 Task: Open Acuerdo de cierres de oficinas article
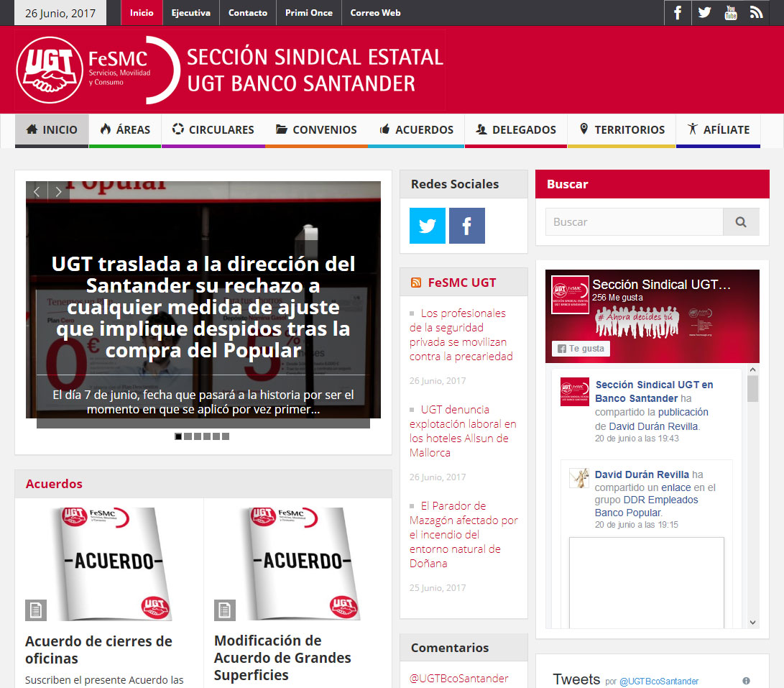click(98, 649)
